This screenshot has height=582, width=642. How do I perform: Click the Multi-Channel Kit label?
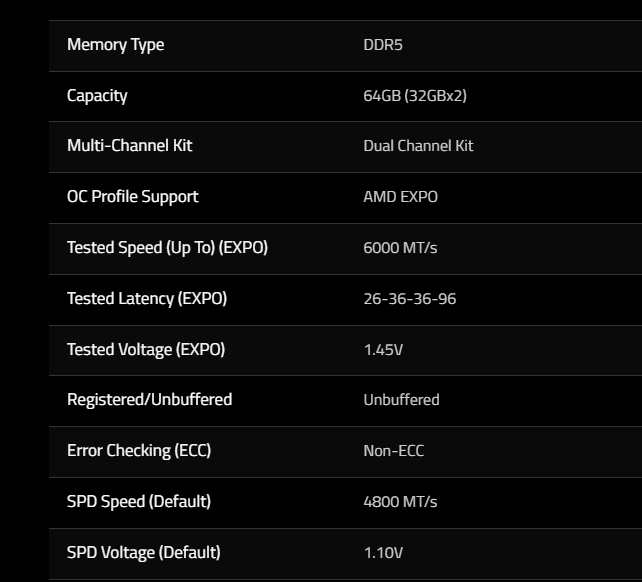click(x=129, y=146)
